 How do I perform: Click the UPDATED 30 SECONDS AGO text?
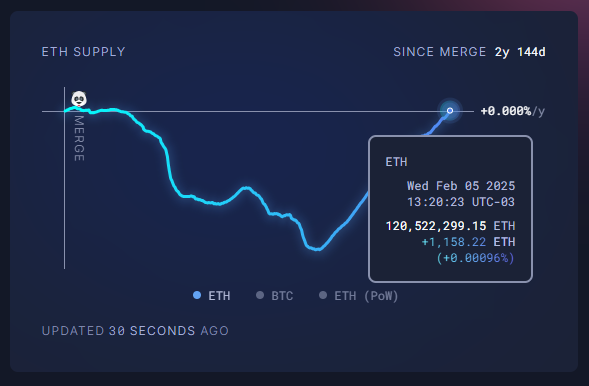pyautogui.click(x=135, y=331)
